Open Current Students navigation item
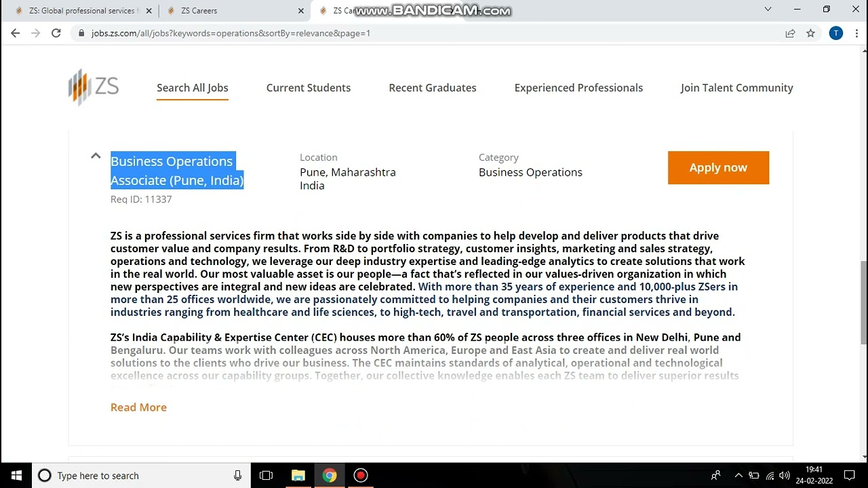The image size is (868, 488). (x=309, y=87)
